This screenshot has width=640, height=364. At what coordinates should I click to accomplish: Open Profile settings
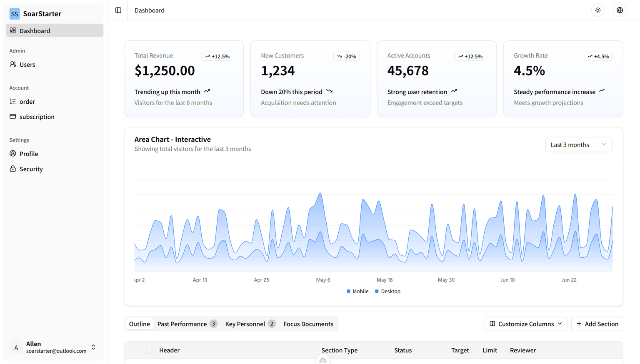[29, 154]
